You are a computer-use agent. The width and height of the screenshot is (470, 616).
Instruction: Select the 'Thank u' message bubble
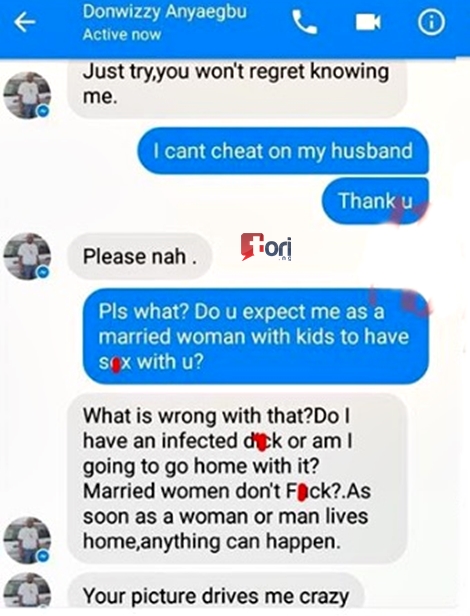(x=375, y=201)
